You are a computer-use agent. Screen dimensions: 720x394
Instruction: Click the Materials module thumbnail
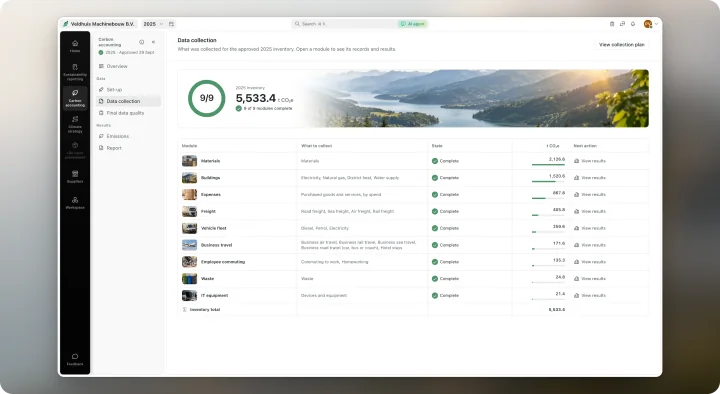pyautogui.click(x=189, y=161)
